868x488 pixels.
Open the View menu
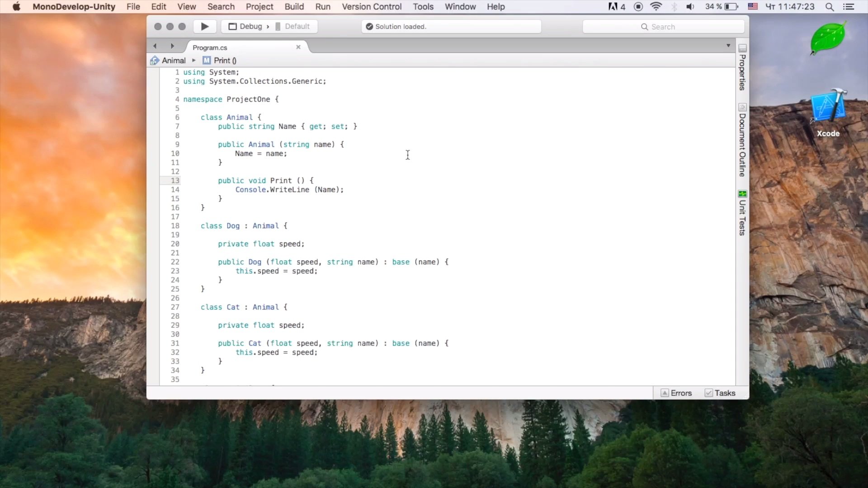187,7
